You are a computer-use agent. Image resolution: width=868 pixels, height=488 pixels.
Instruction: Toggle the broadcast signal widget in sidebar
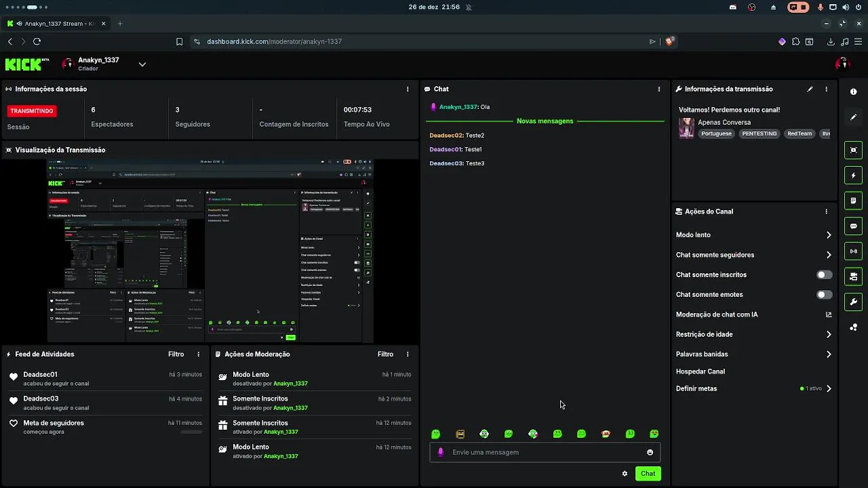[x=853, y=251]
